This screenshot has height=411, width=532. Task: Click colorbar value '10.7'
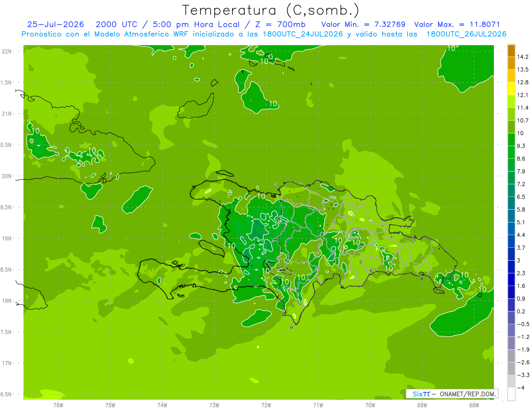click(523, 121)
